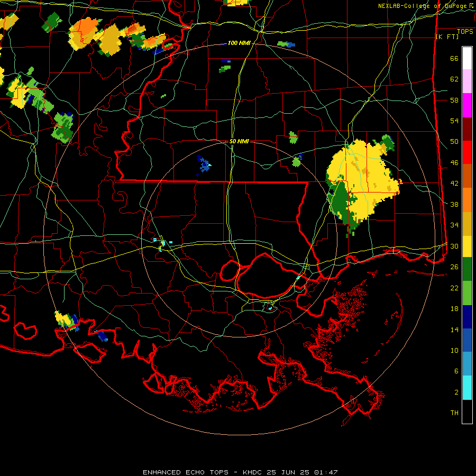Select the cyan legend segment near 2
The width and height of the screenshot is (476, 476).
pos(467,388)
